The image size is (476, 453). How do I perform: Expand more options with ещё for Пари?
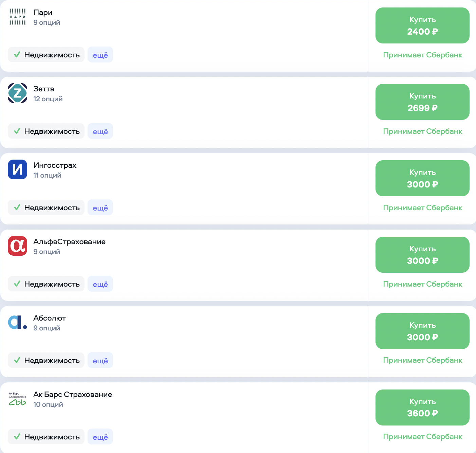click(x=100, y=55)
